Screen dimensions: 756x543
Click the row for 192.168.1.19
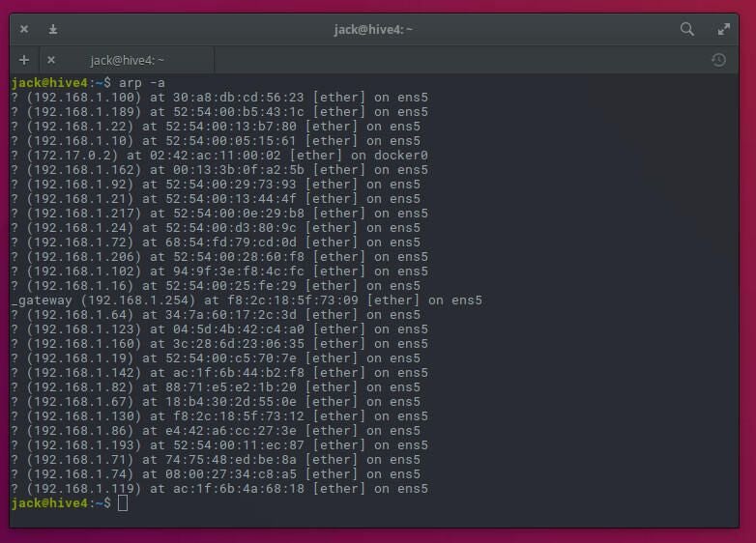tap(216, 358)
